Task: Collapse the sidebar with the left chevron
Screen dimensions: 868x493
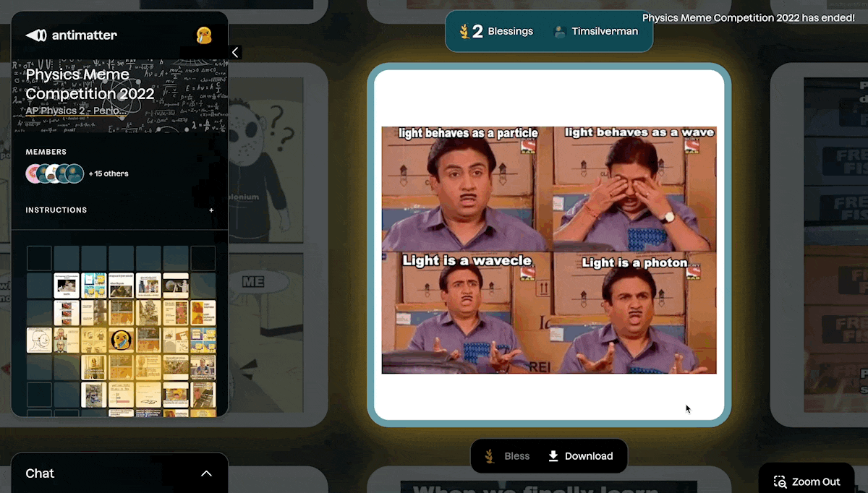Action: click(235, 52)
